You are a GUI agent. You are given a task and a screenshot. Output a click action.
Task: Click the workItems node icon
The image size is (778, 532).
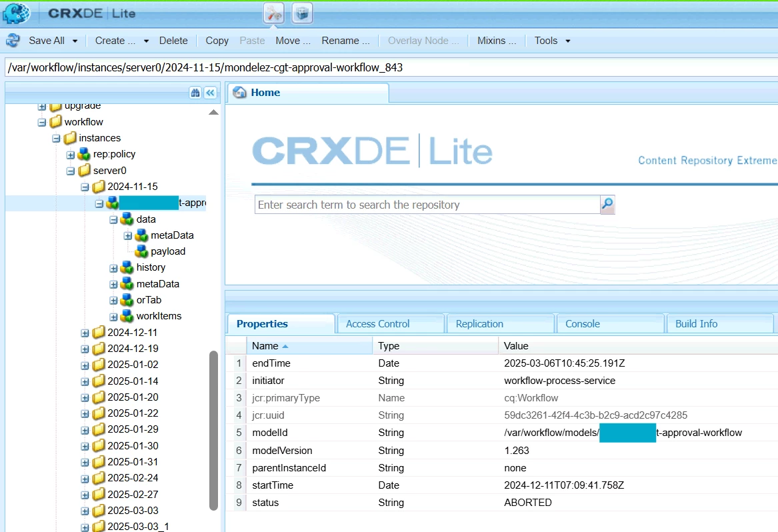point(127,316)
